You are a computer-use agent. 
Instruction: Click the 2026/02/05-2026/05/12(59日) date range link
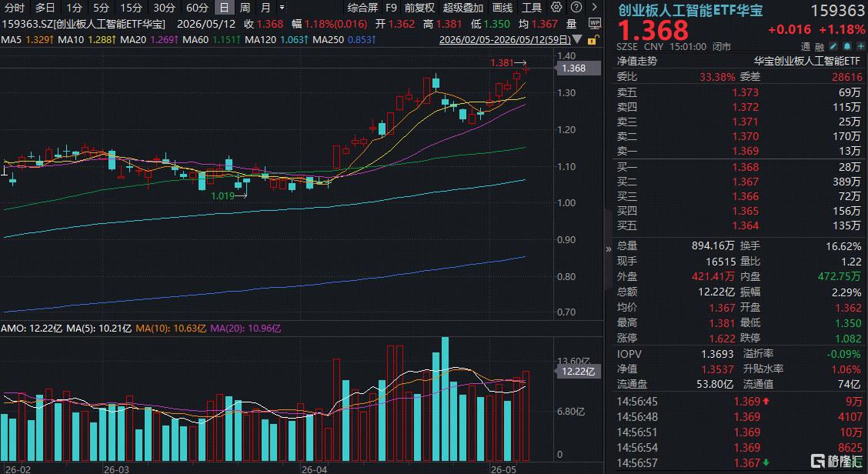(505, 40)
